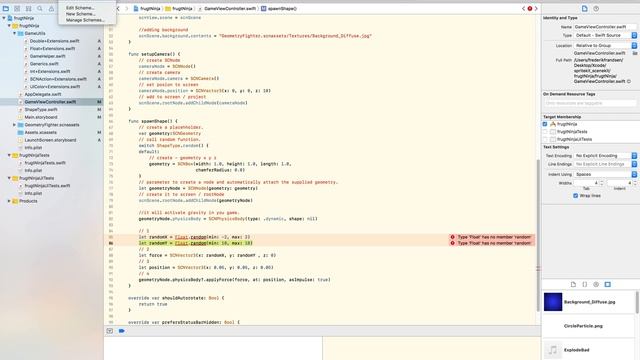The width and height of the screenshot is (640, 360).
Task: Open the Indent Using dropdown
Action: pyautogui.click(x=605, y=174)
